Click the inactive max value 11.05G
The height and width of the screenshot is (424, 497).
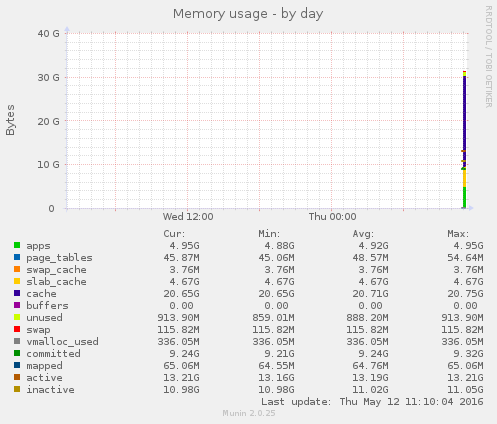click(x=465, y=390)
